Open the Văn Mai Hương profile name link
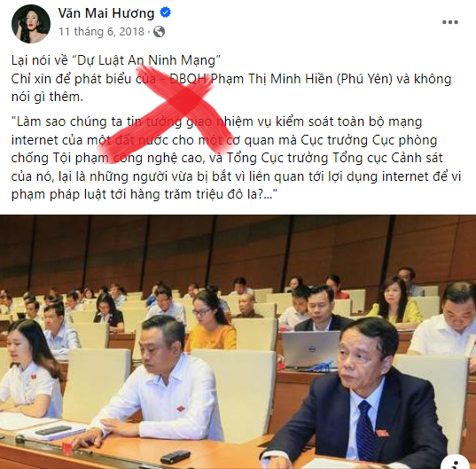This screenshot has height=469, width=476. coord(106,13)
